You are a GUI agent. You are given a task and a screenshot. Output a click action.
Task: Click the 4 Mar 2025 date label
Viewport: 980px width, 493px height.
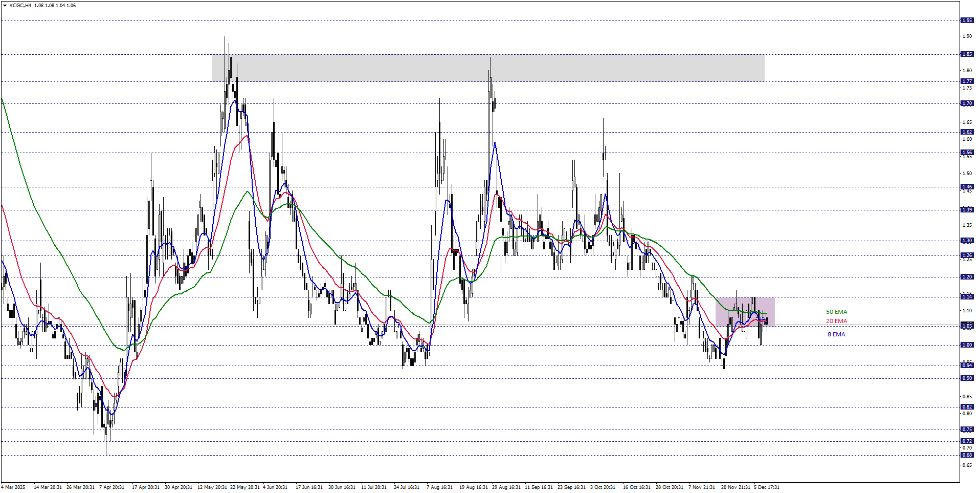pyautogui.click(x=14, y=487)
